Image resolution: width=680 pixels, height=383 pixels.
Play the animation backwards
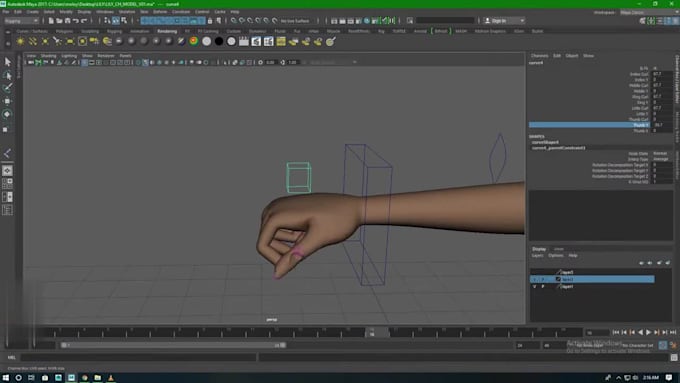point(640,332)
